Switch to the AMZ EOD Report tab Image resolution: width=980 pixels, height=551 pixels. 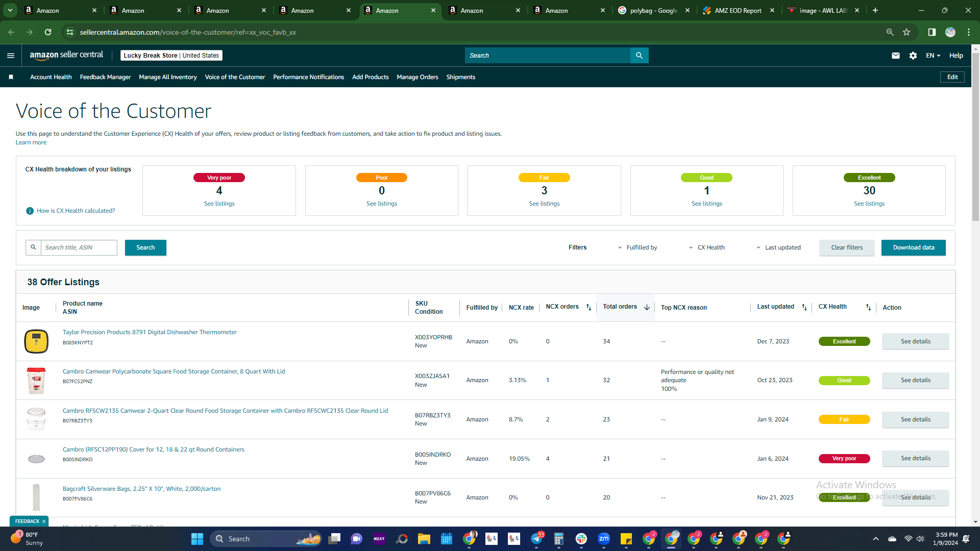pos(738,10)
